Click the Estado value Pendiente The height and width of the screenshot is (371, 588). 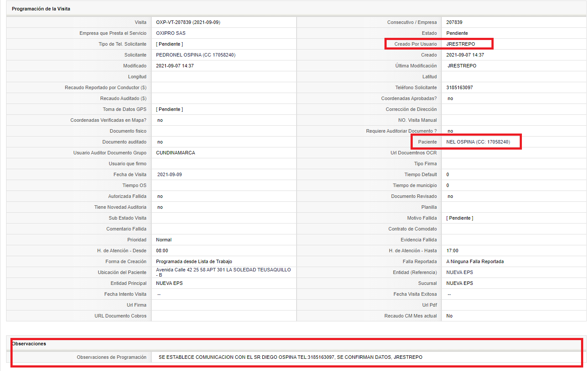(457, 33)
